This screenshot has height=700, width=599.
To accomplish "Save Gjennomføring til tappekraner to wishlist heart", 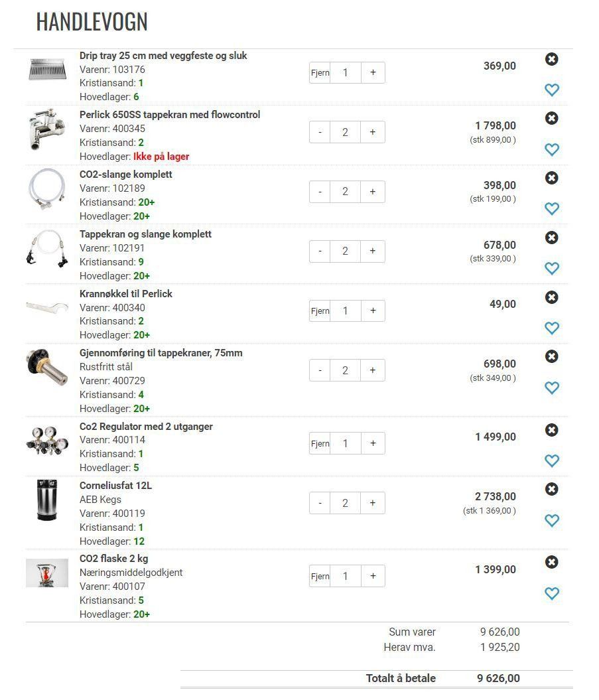I will (x=552, y=387).
